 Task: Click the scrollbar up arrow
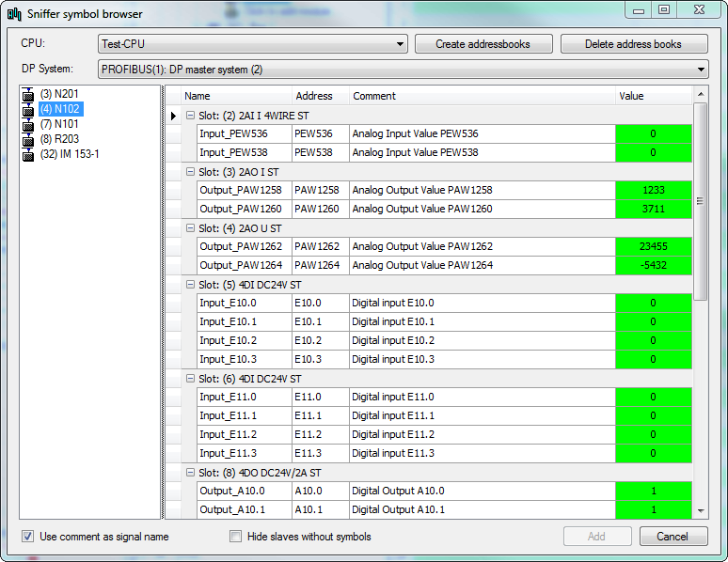[701, 94]
